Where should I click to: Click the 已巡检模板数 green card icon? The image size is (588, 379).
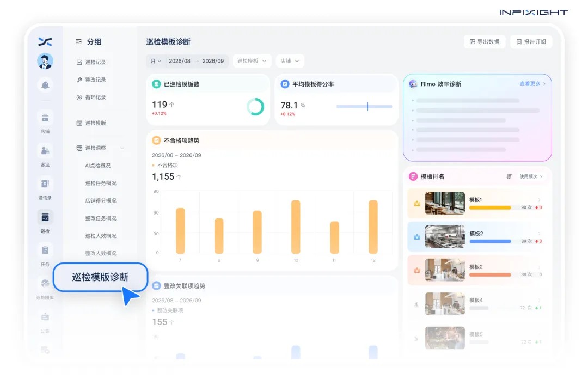pos(156,84)
